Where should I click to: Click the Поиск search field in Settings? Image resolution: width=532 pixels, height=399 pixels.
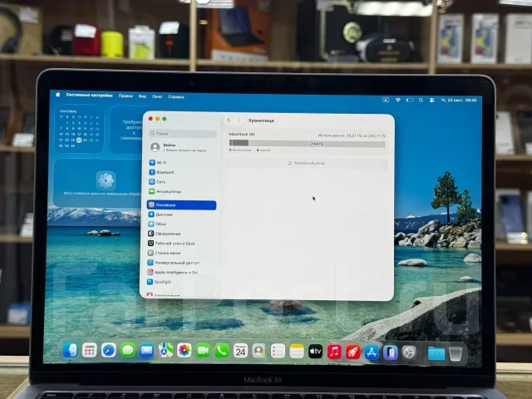pyautogui.click(x=183, y=134)
